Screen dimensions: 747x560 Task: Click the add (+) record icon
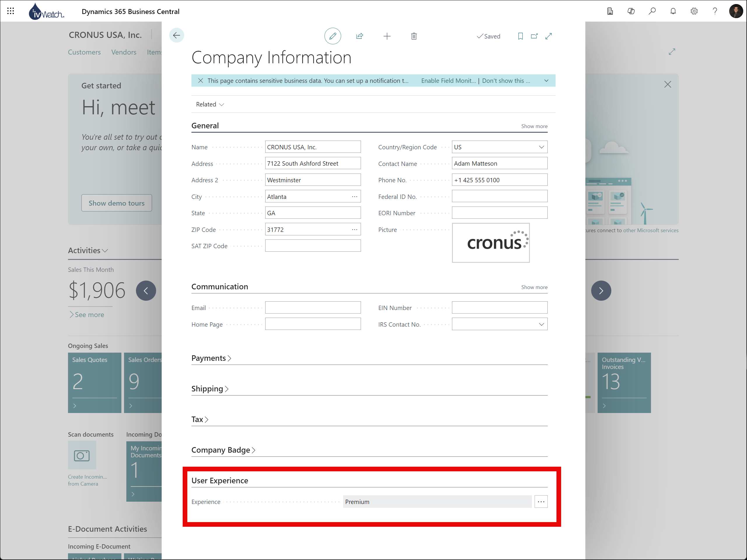pyautogui.click(x=387, y=36)
